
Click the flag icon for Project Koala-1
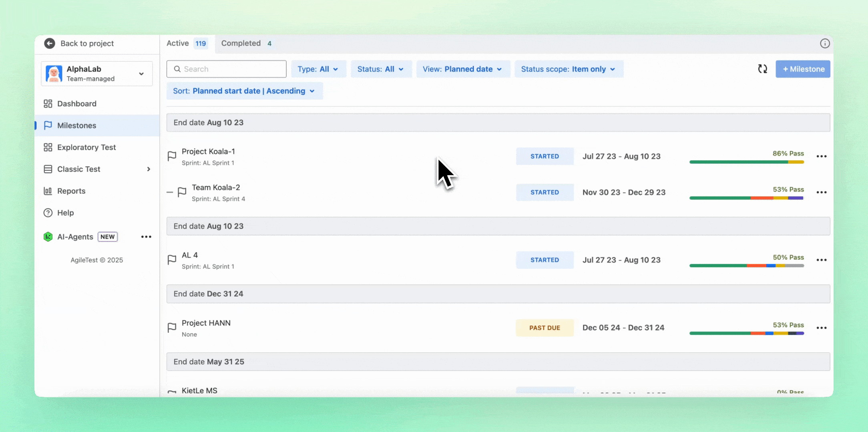tap(172, 156)
